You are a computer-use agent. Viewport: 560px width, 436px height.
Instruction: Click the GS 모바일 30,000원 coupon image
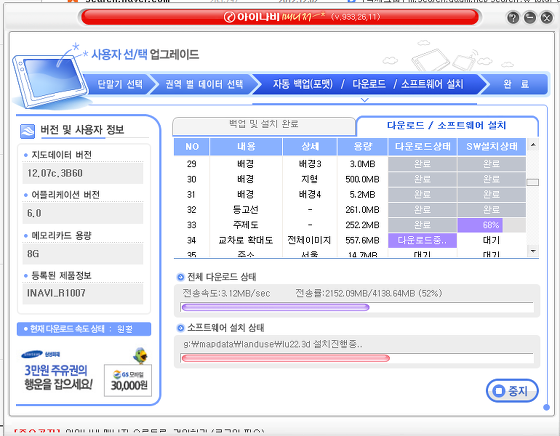[128, 380]
